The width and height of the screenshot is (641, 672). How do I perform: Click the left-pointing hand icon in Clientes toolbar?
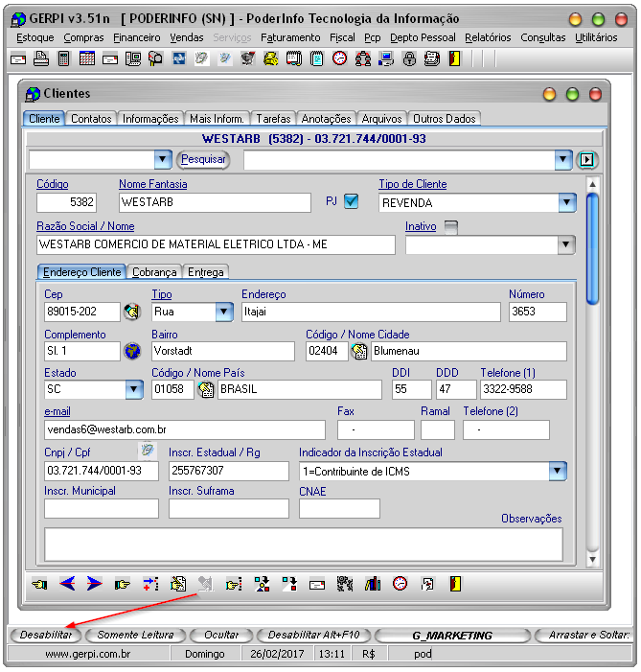click(40, 584)
